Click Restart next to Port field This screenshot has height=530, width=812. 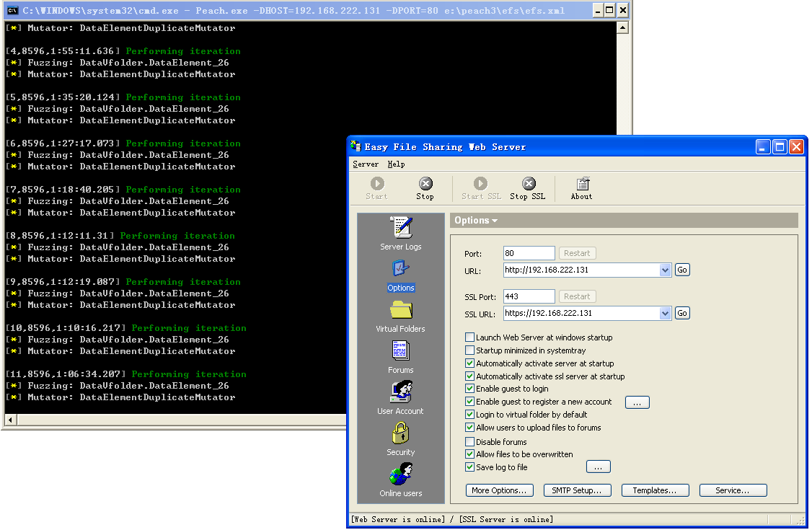tap(577, 253)
